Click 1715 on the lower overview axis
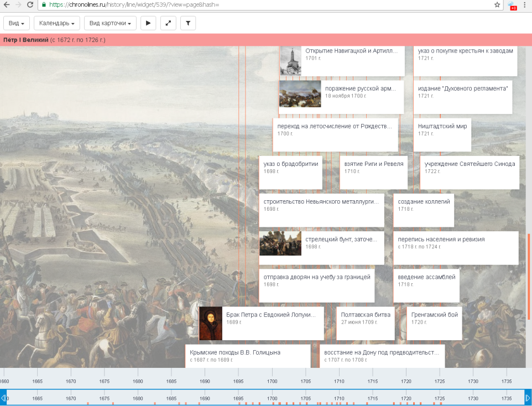The image size is (532, 406). (373, 398)
